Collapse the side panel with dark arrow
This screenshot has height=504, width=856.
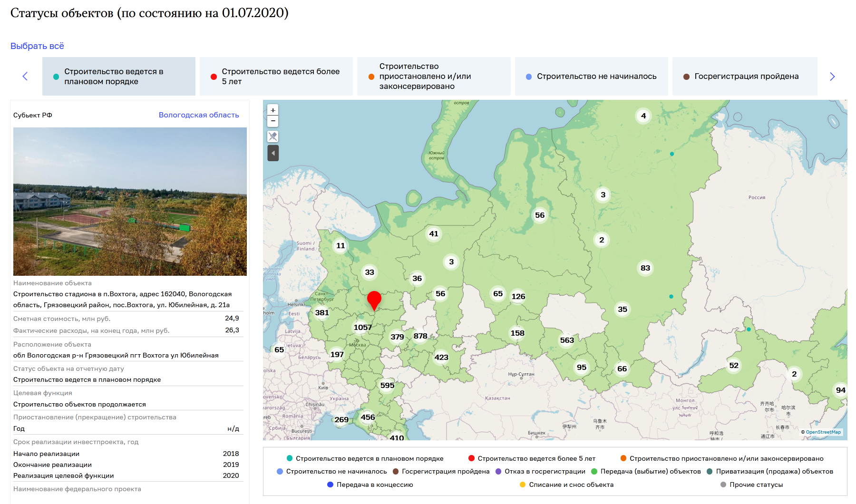click(273, 153)
